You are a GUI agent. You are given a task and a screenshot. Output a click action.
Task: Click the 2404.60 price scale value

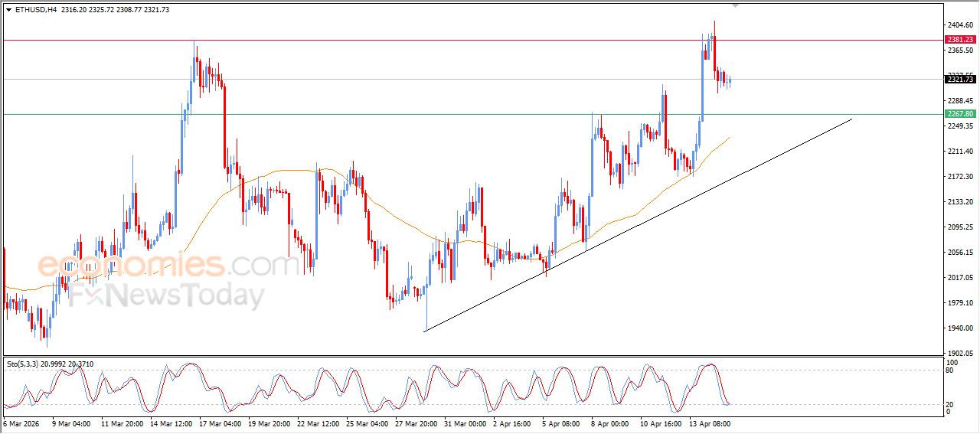tap(959, 25)
